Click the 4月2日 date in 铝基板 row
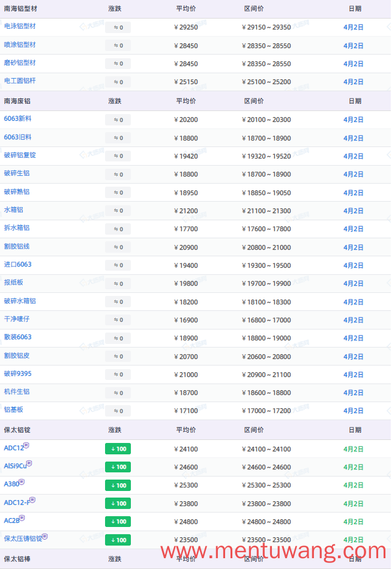The height and width of the screenshot is (569, 392). point(353,411)
